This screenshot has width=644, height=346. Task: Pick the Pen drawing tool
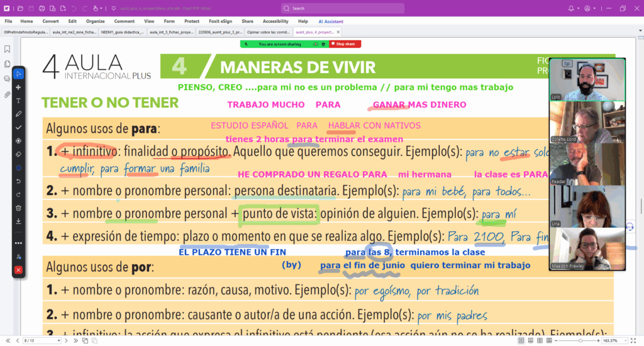(x=18, y=114)
